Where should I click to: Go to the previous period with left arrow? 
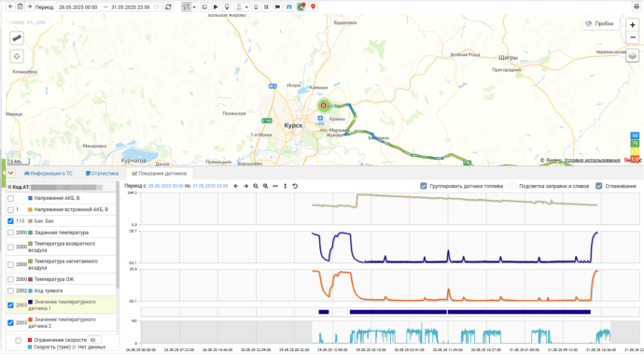[10, 7]
